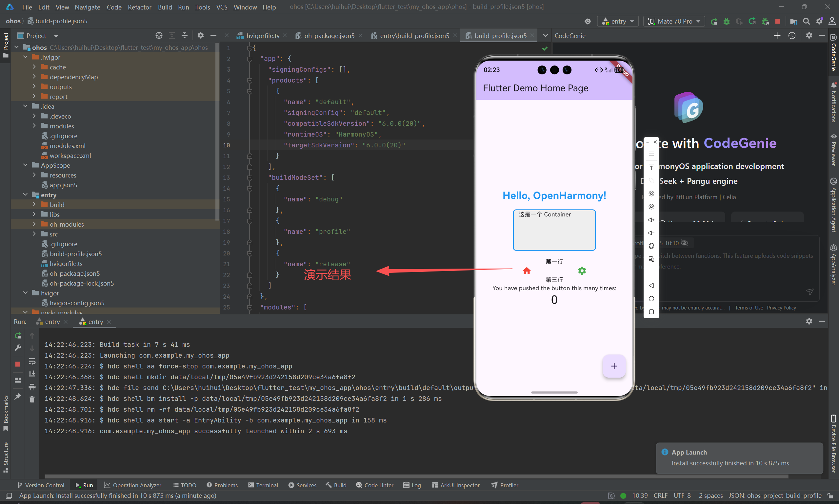839x504 pixels.
Task: Open CodeGenie chat history clock icon
Action: tap(792, 36)
